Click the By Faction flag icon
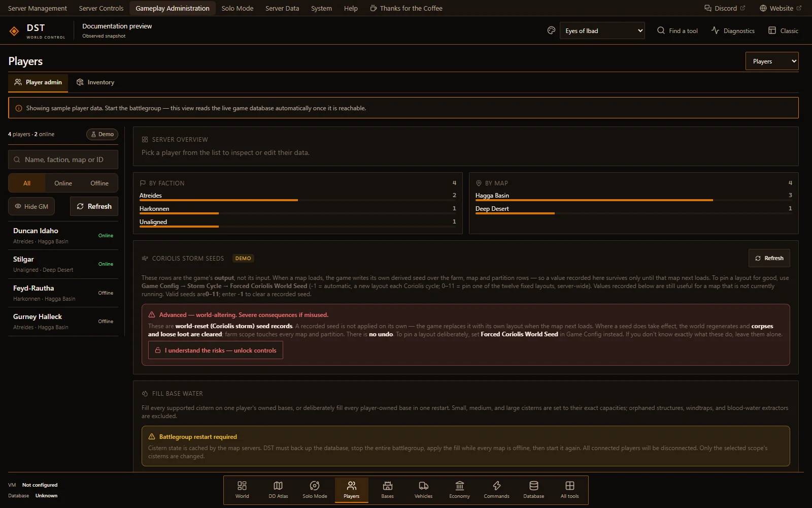The image size is (812, 508). pos(143,183)
